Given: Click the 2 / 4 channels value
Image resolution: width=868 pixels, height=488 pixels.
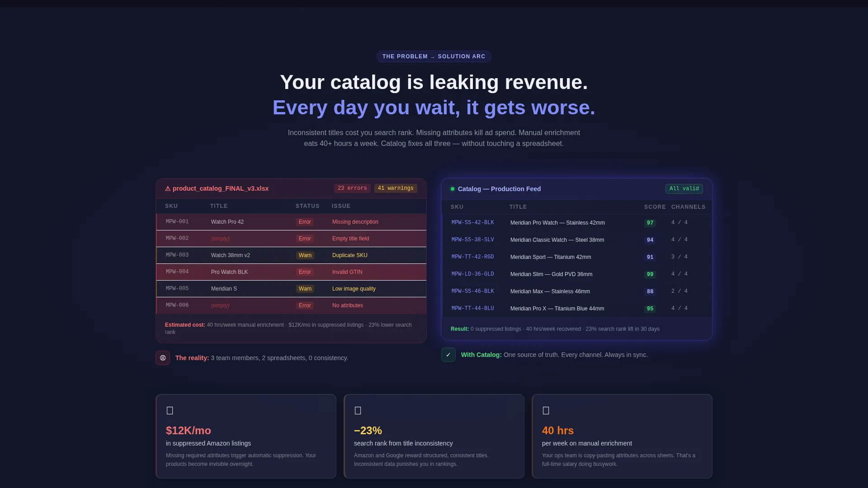Looking at the screenshot, I should (x=679, y=291).
